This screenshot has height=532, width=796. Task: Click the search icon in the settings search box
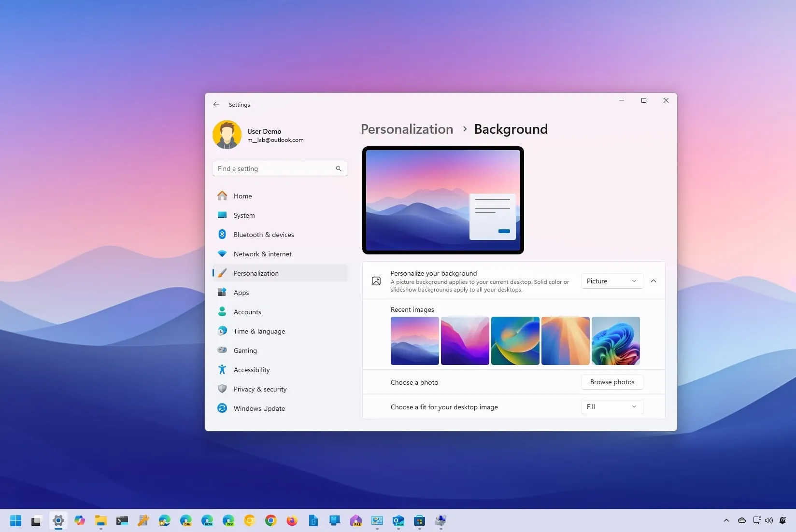(x=338, y=168)
